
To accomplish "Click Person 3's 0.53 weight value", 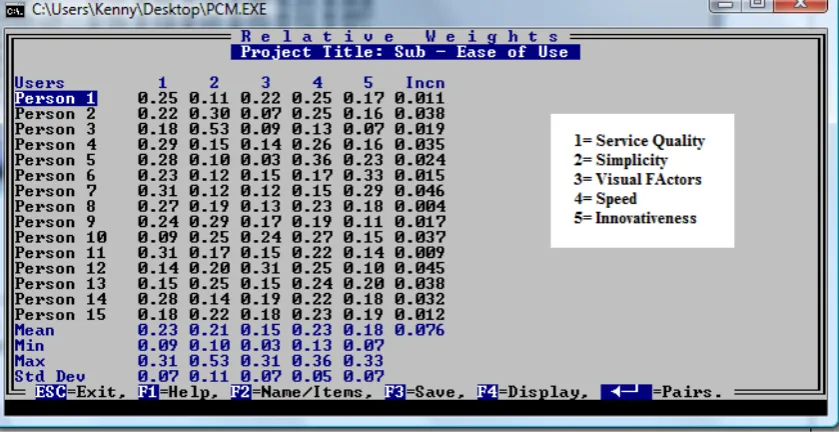I will tap(209, 130).
